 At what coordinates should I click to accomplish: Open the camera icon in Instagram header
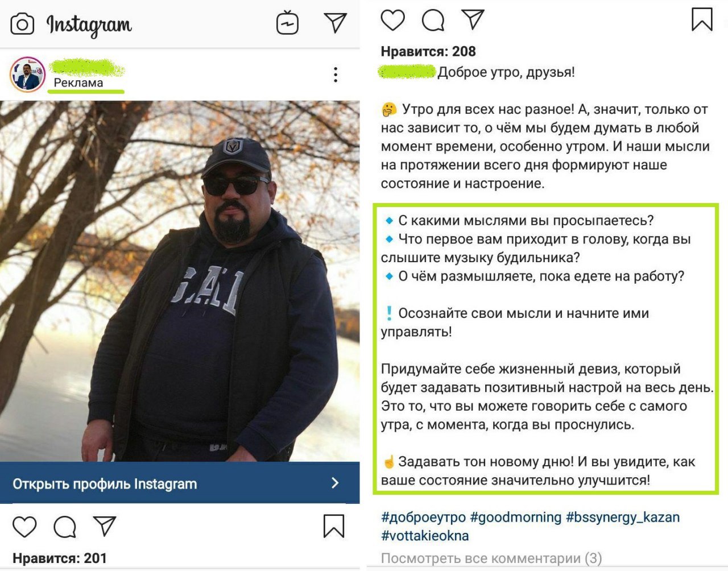(x=22, y=24)
